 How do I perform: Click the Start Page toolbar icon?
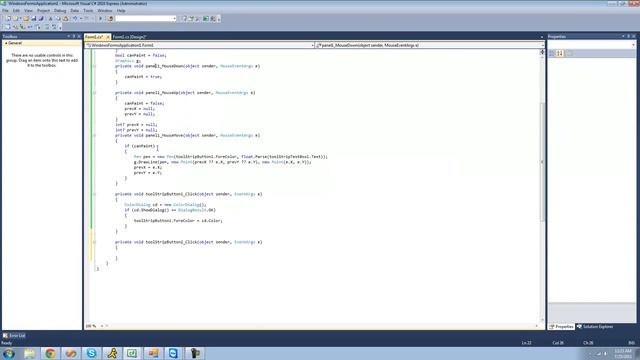pos(206,18)
